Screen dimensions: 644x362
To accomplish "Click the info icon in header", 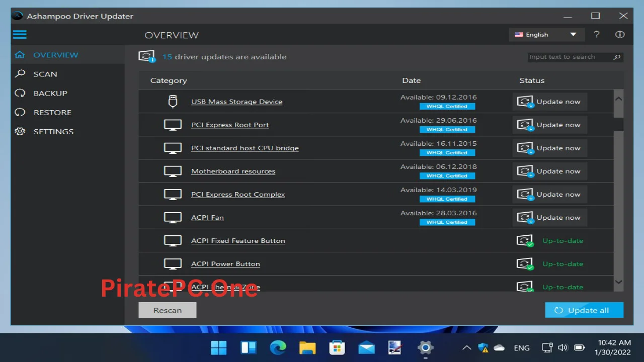I will click(x=620, y=35).
